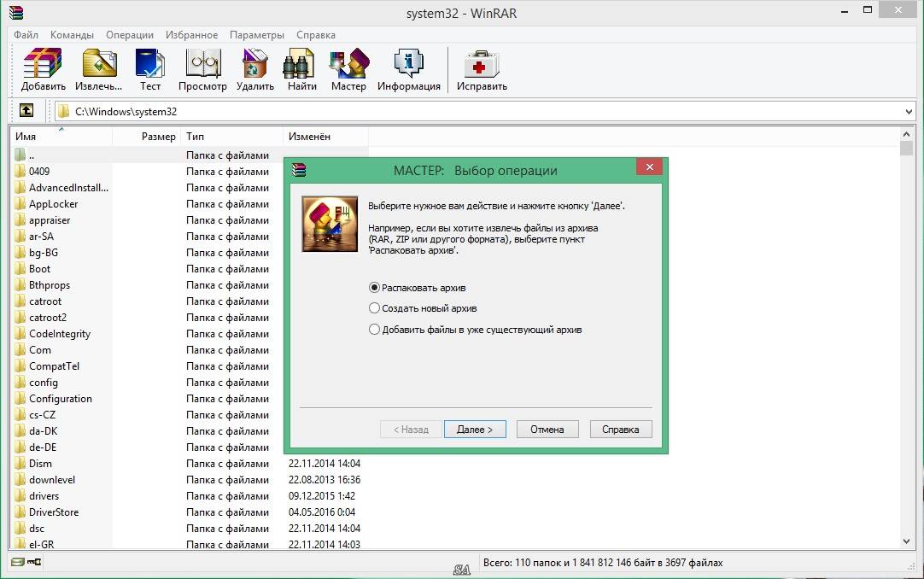This screenshot has height=579, width=924.
Task: Open the Найти (Find) binoculars tool
Action: click(301, 70)
